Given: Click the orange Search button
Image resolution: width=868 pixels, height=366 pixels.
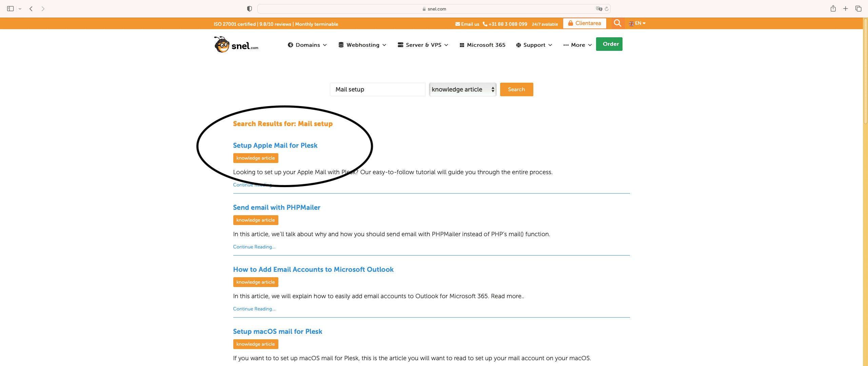Looking at the screenshot, I should 516,89.
